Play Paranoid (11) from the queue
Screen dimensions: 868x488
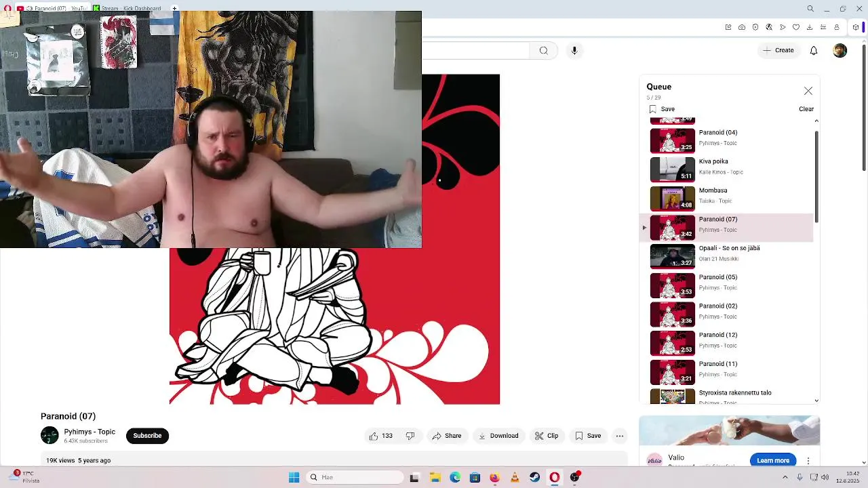tap(726, 372)
